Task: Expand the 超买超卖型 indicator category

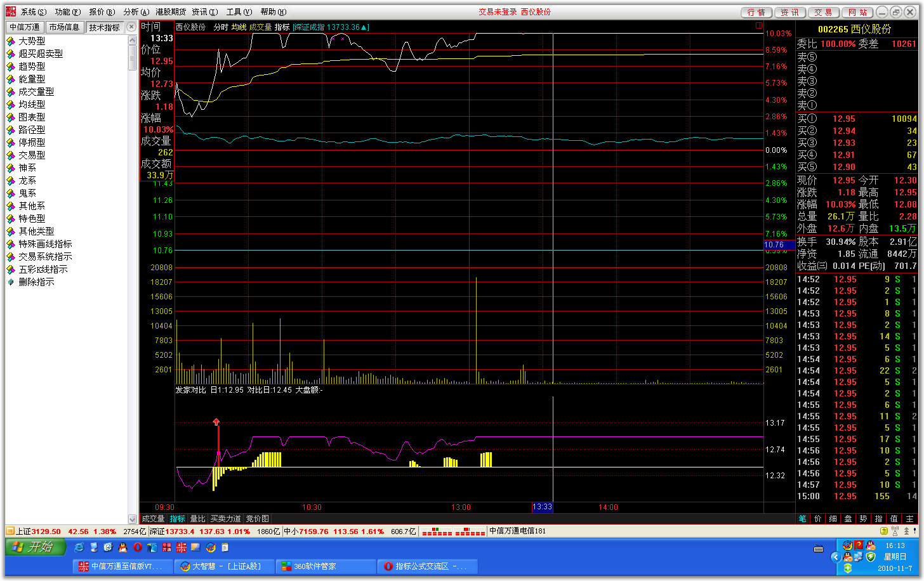Action: 40,54
